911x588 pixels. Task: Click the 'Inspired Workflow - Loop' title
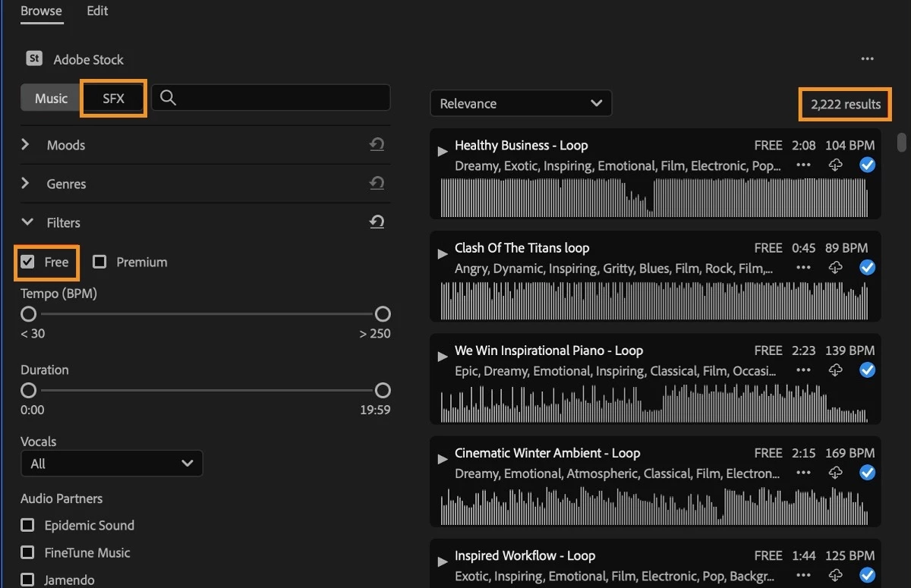click(525, 555)
